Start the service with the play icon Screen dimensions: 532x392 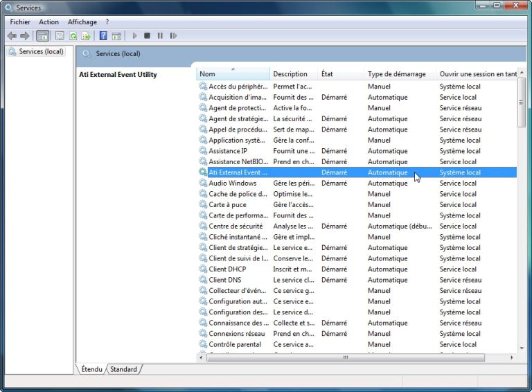click(x=134, y=35)
